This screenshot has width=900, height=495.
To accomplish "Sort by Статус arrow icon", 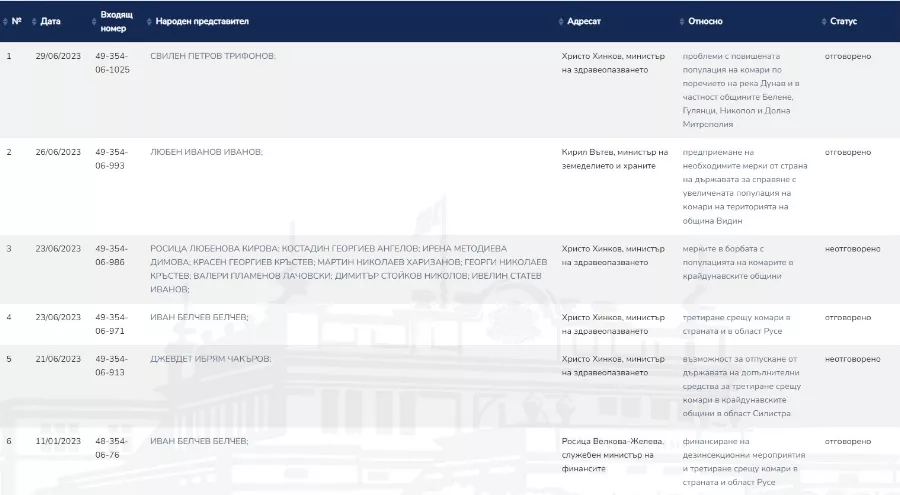I will click(x=824, y=21).
